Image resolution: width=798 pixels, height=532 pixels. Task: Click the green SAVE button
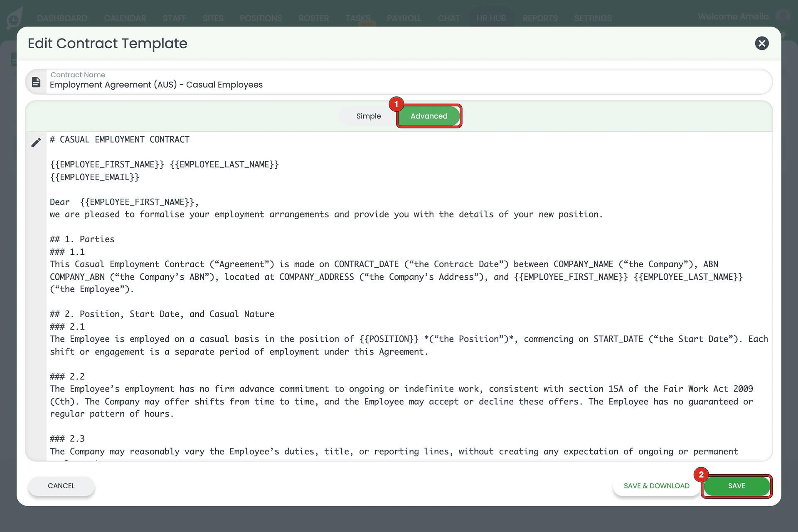coord(736,486)
